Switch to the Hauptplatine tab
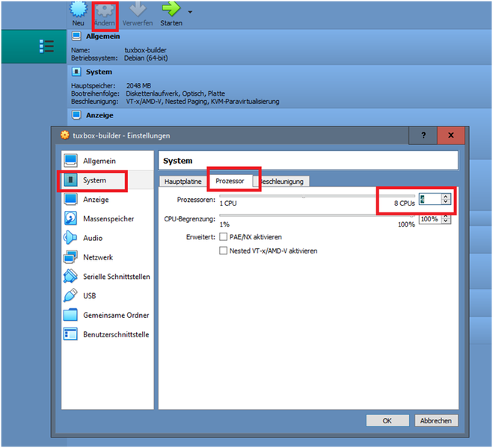Image resolution: width=493 pixels, height=448 pixels. point(183,182)
